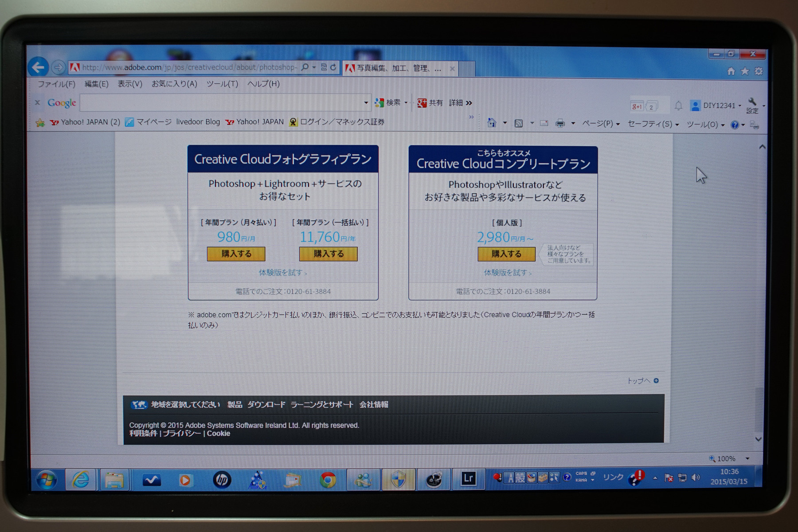Expand the address bar autocomplete dropdown
This screenshot has width=798, height=532.
314,67
